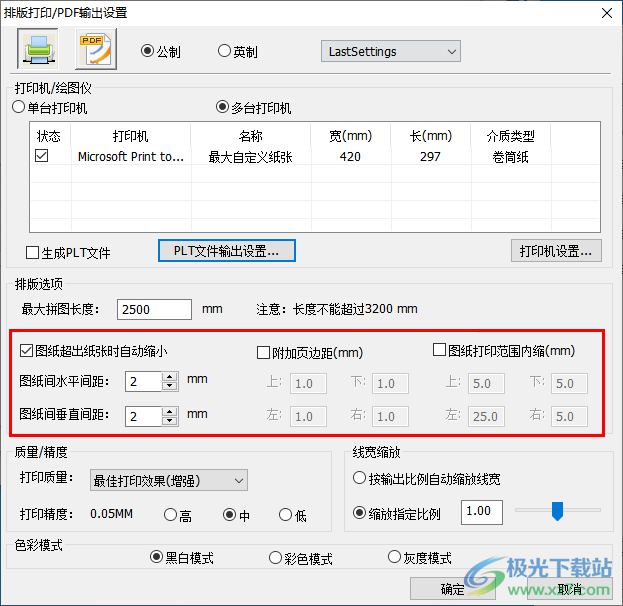This screenshot has height=606, width=623.
Task: Increase 图纸间垂直间距 with up arrow
Action: tap(170, 411)
